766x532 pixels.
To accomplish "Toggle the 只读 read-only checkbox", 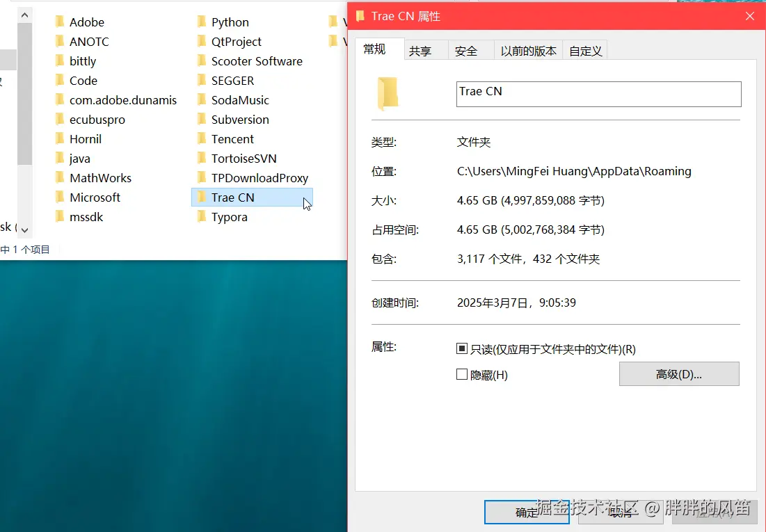I will [462, 348].
